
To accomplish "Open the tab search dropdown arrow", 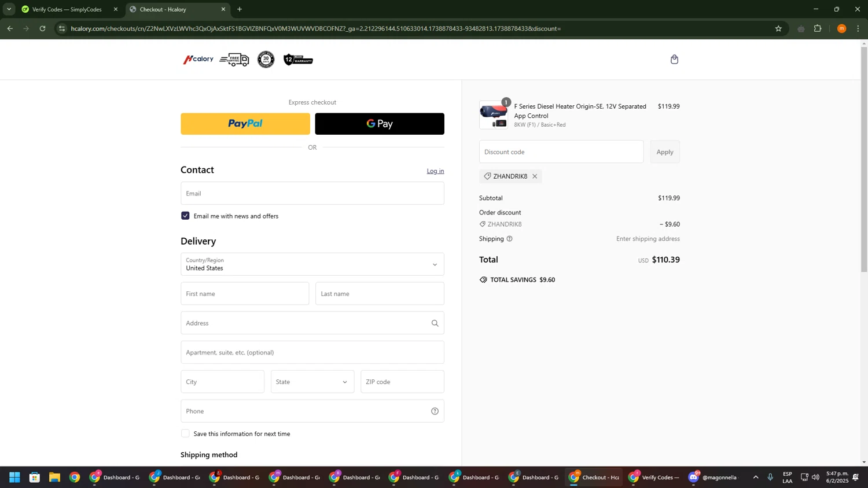I will 9,9.
